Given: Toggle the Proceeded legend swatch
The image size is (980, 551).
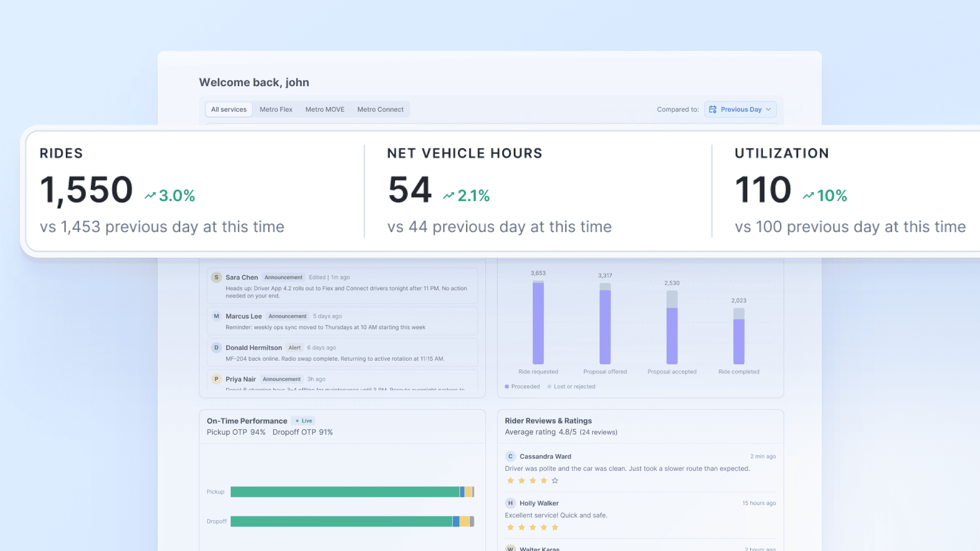Looking at the screenshot, I should [507, 387].
